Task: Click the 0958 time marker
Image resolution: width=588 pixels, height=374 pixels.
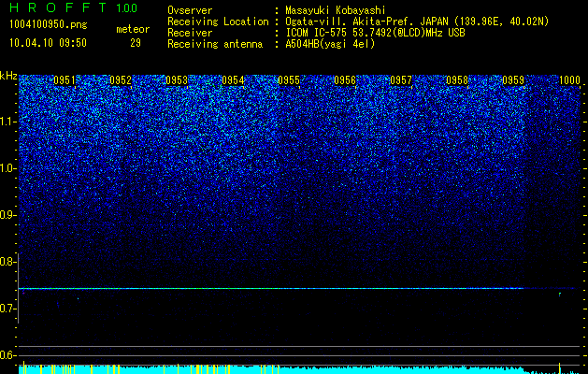Action: tap(457, 80)
